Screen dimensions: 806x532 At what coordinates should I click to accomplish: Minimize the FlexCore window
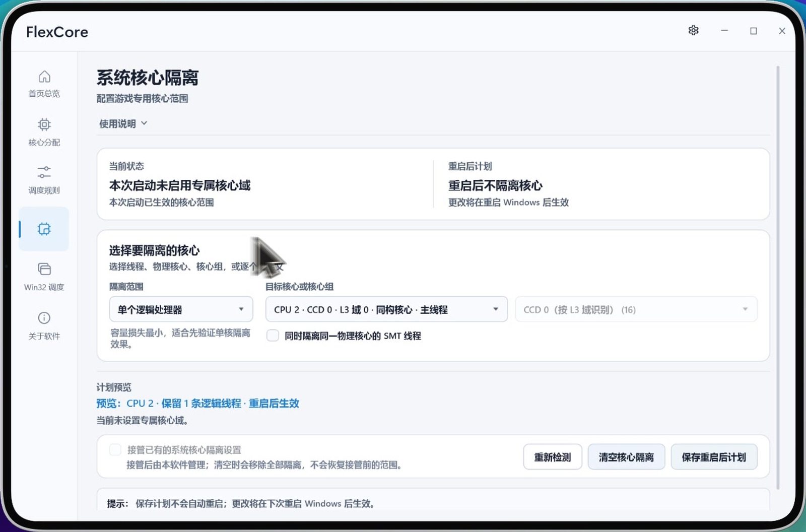tap(724, 31)
